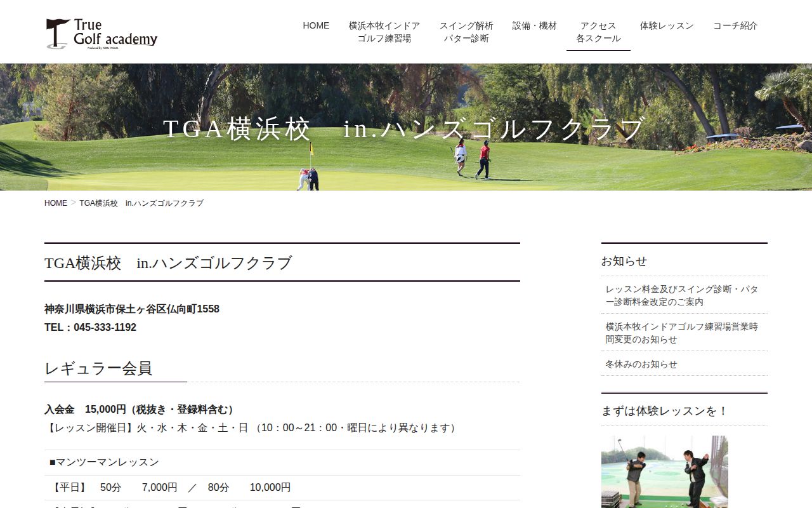Open レッスン料金及びスイング診断 notice link
The height and width of the screenshot is (508, 812).
[x=684, y=295]
